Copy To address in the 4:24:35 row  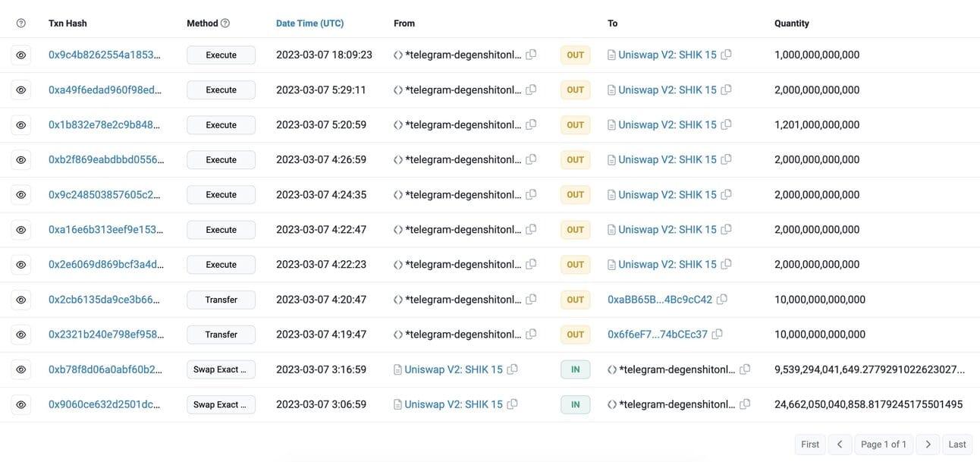[727, 194]
